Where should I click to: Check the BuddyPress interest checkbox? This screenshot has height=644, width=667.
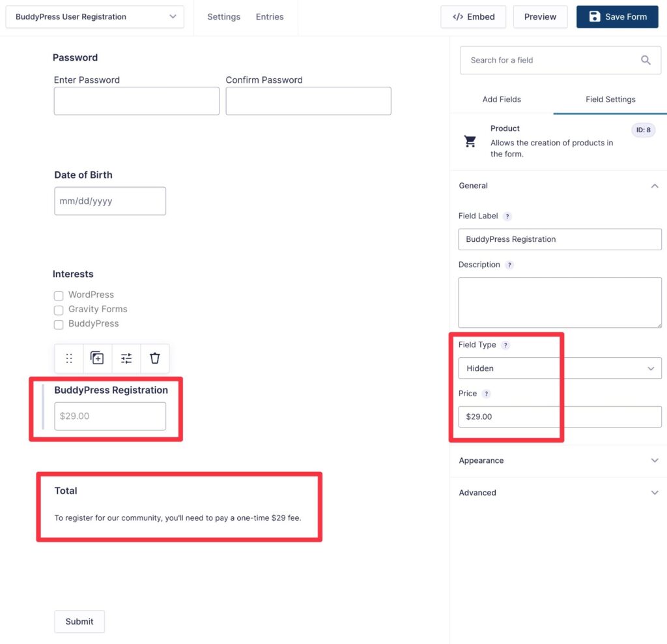(x=59, y=324)
